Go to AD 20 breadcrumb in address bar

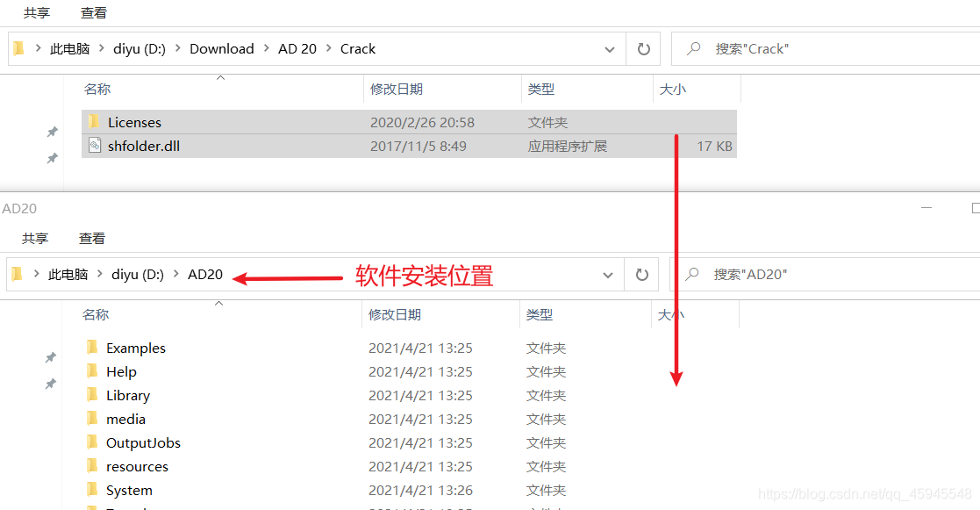[x=297, y=49]
